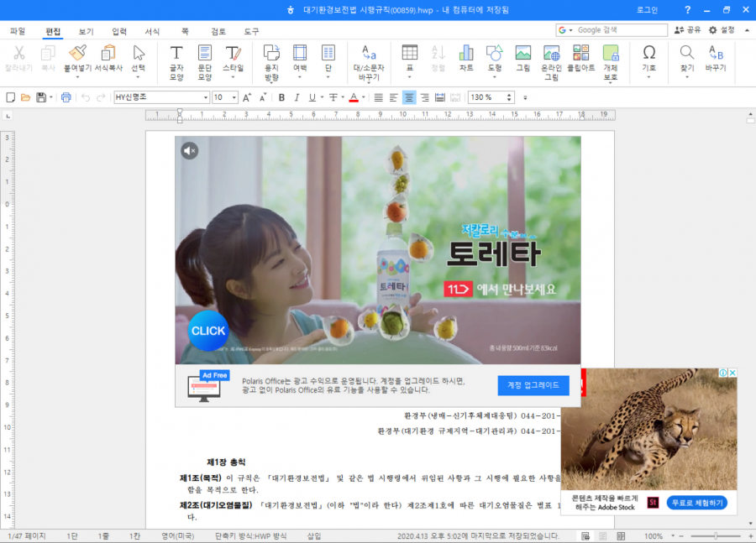
Task: Open the Insert (입력) tab
Action: 119,31
